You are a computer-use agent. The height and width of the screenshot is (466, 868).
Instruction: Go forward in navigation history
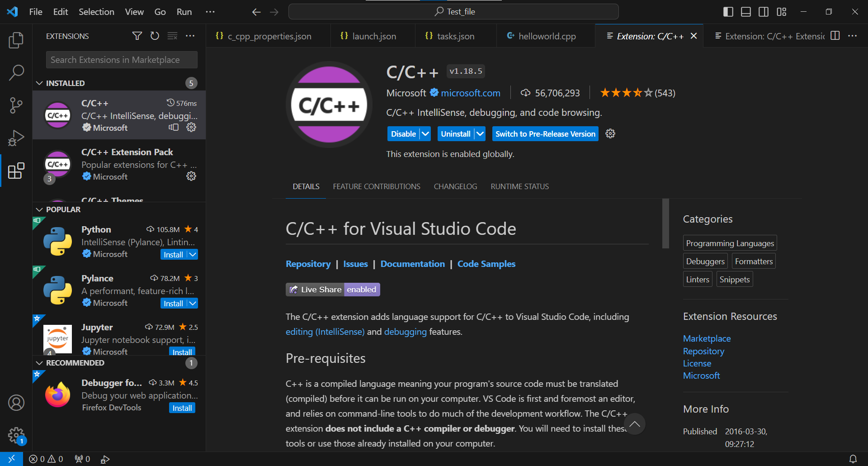coord(274,12)
